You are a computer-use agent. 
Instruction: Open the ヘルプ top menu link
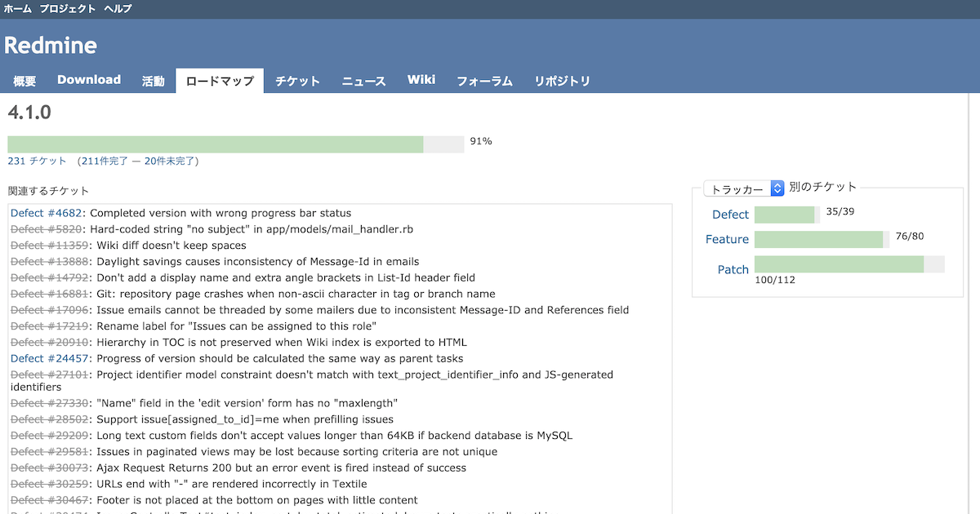[118, 9]
